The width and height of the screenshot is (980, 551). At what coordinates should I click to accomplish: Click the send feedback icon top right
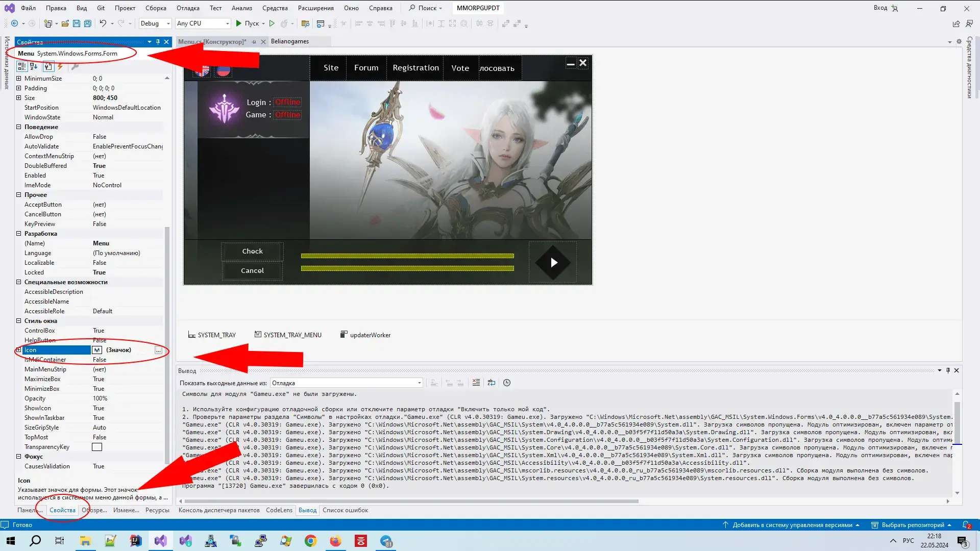tap(969, 23)
